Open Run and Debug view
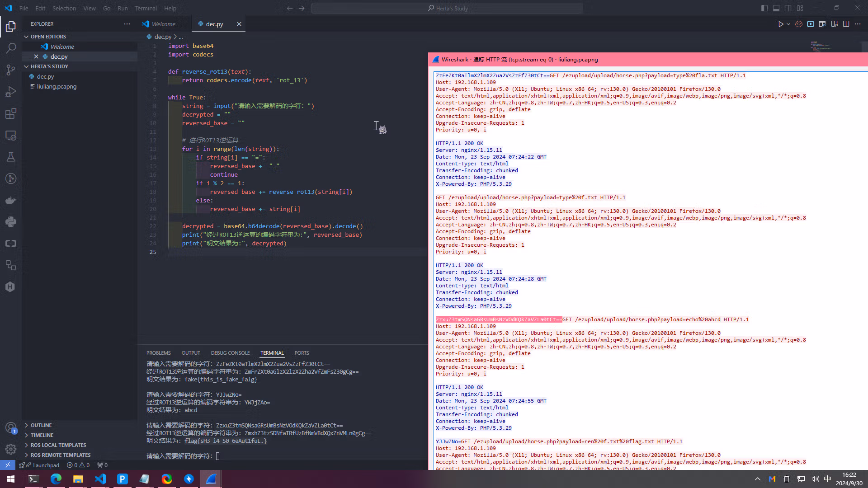Screen dimensions: 868x488 [x=11, y=92]
